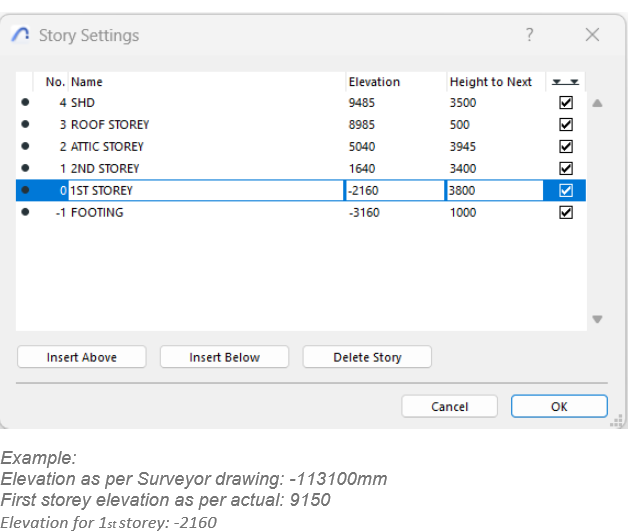The height and width of the screenshot is (532, 630).
Task: Click the help question mark icon
Action: click(x=530, y=35)
